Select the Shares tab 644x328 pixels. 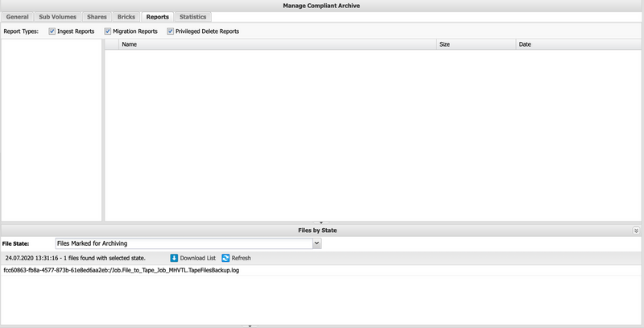97,17
